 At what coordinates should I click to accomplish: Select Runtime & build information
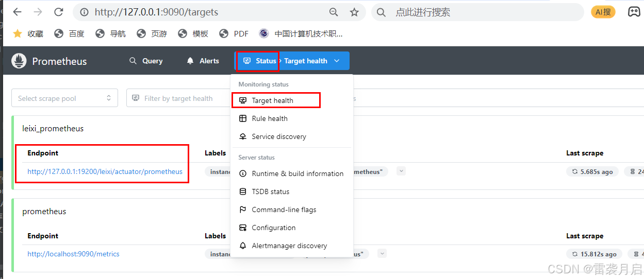point(292,173)
